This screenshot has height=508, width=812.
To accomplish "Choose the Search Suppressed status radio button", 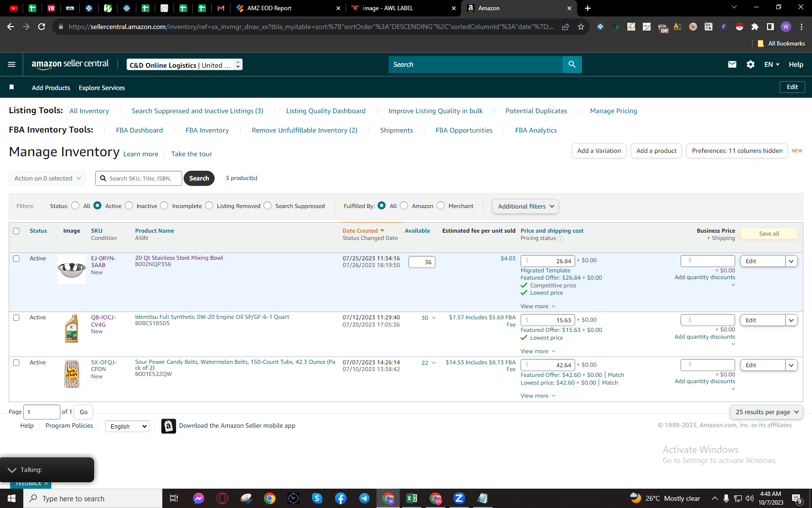I will [x=267, y=206].
